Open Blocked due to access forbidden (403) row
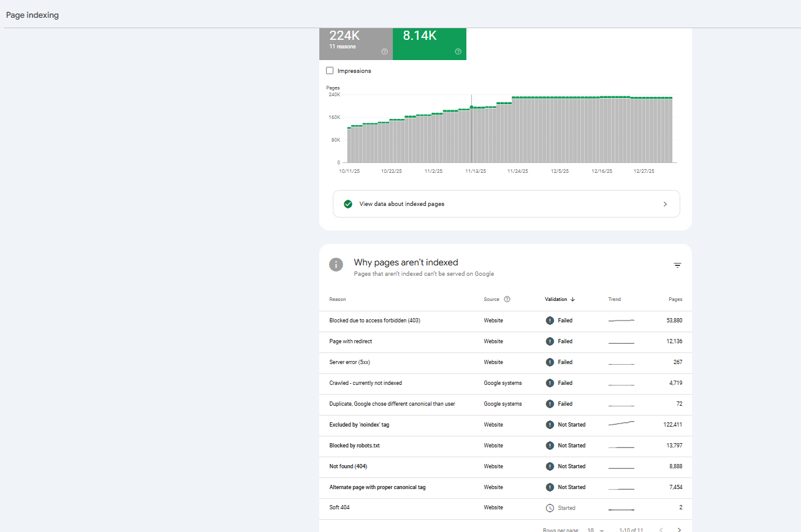Viewport: 801px width, 532px height. click(506, 321)
